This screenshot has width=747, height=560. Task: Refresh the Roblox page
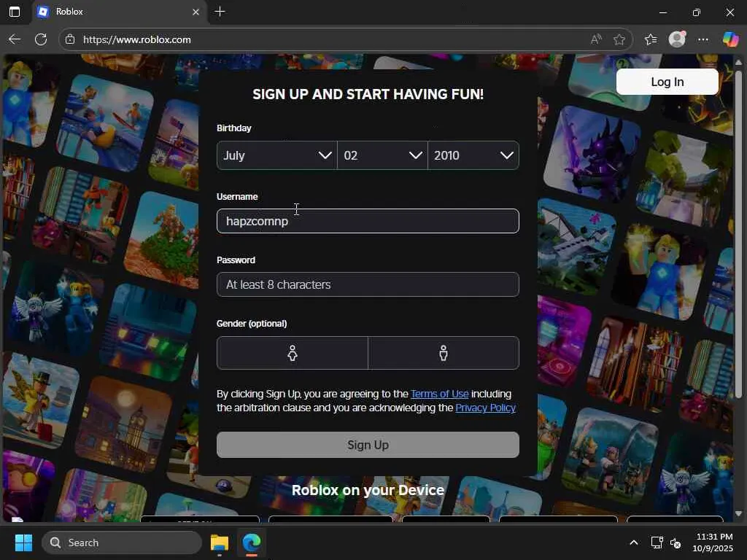tap(41, 39)
